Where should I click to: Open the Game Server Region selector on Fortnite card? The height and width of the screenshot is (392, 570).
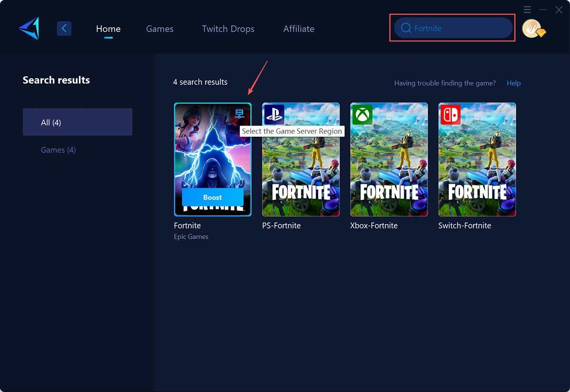240,113
